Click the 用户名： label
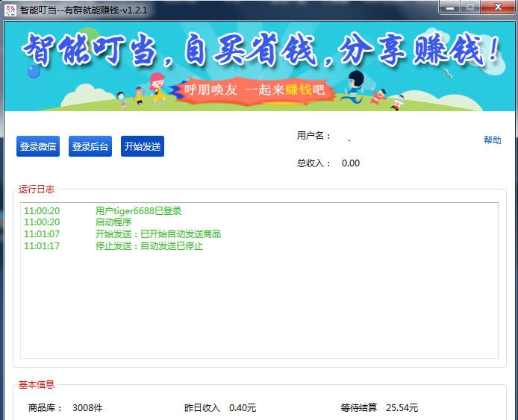 click(313, 135)
